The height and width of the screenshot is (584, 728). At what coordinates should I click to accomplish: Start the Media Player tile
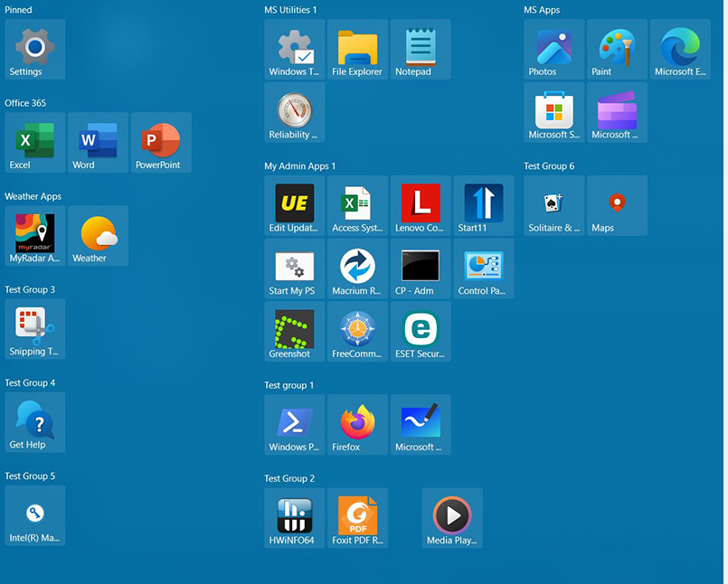(x=452, y=518)
